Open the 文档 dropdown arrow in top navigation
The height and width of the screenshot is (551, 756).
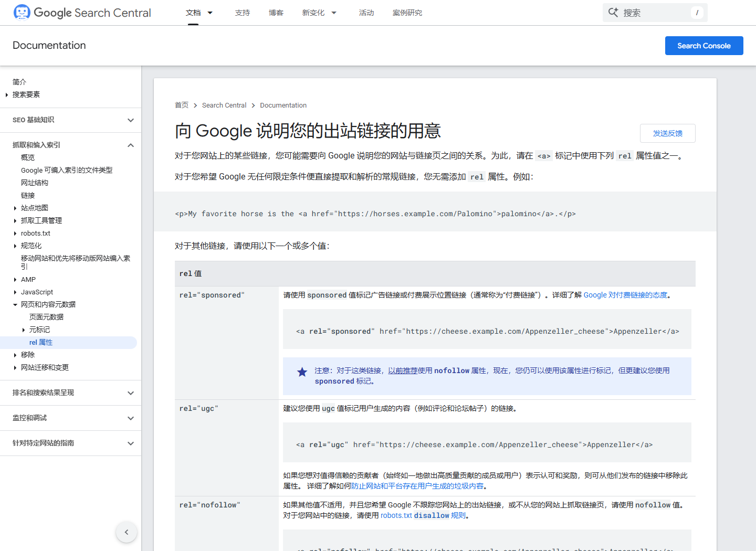210,13
